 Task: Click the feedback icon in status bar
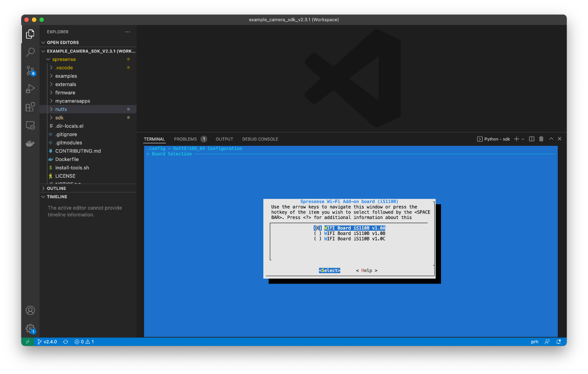[x=547, y=342]
